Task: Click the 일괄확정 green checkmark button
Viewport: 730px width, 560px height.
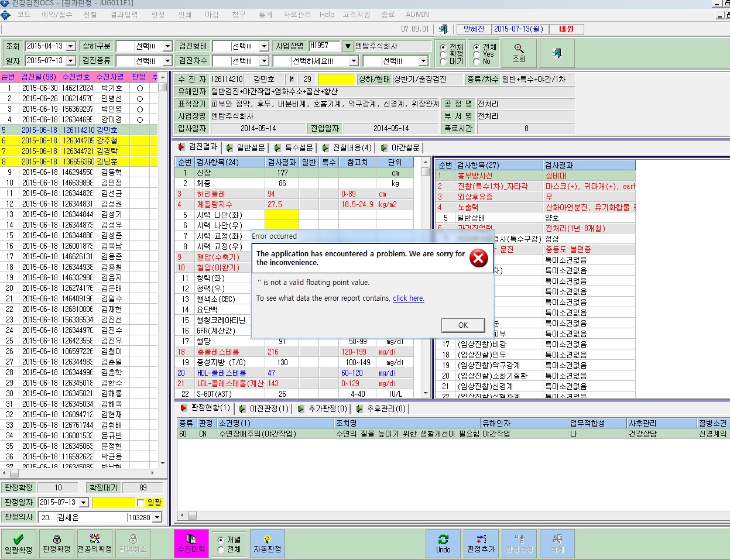Action: (x=19, y=544)
